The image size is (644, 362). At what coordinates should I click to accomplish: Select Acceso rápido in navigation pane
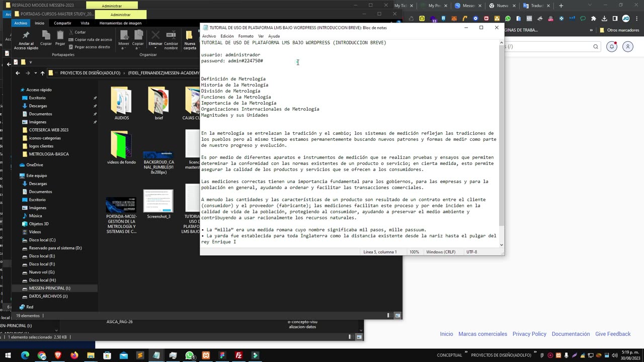39,89
